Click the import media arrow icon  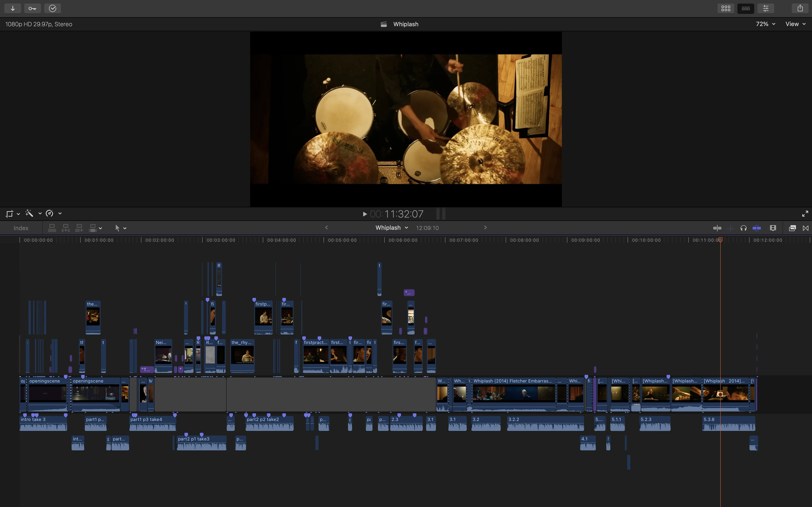[13, 8]
